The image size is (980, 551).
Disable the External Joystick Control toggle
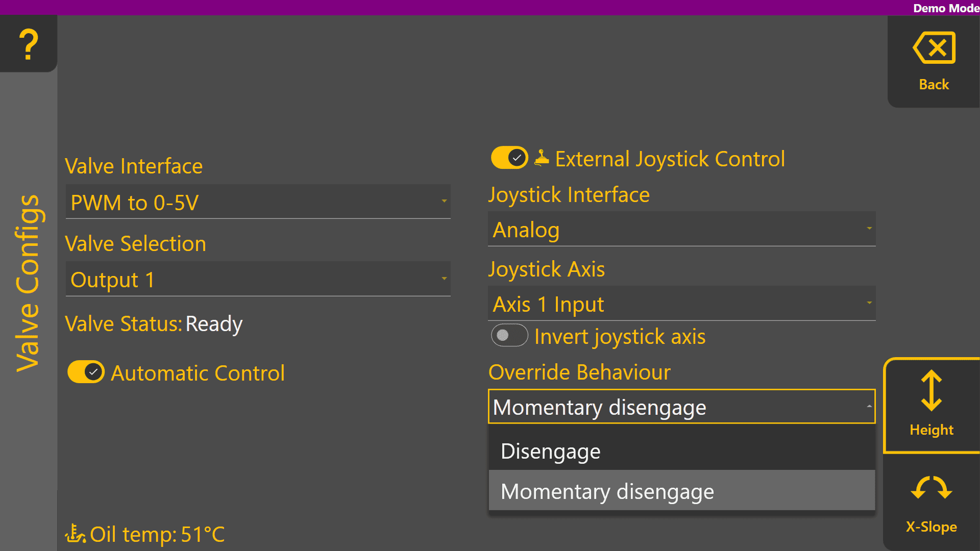tap(509, 158)
